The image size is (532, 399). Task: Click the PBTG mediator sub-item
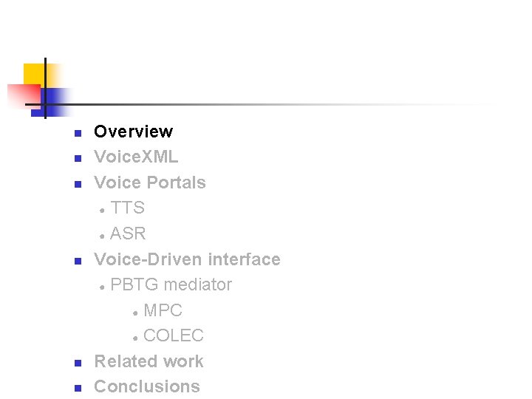pyautogui.click(x=171, y=284)
